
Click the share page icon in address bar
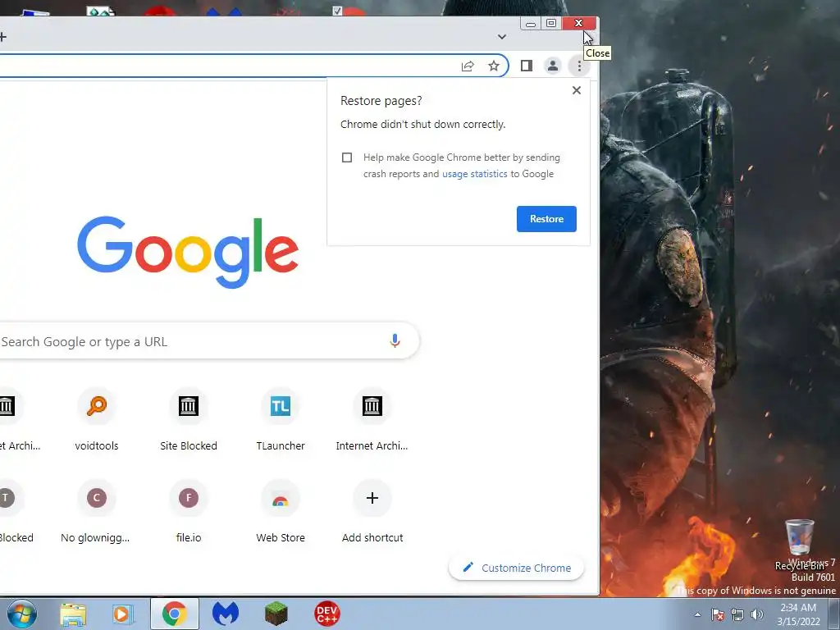[x=467, y=66]
